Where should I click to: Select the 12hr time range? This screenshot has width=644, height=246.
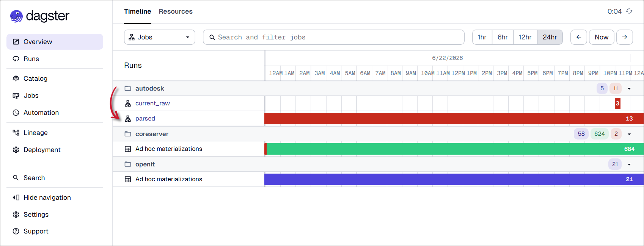tap(525, 37)
